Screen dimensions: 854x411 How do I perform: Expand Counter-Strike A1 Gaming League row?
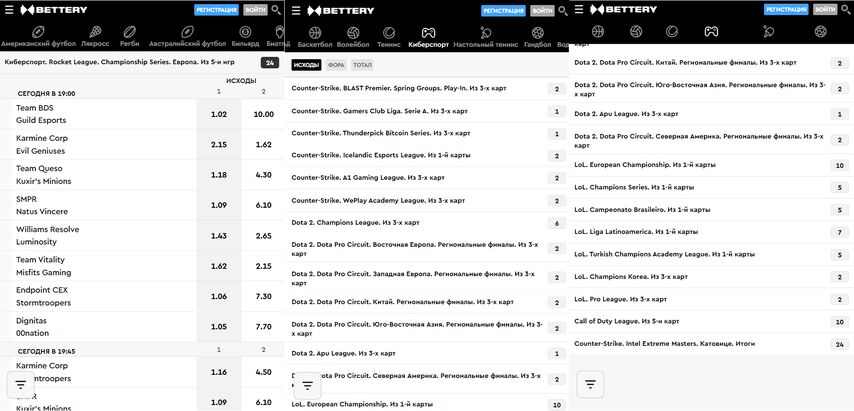[426, 178]
